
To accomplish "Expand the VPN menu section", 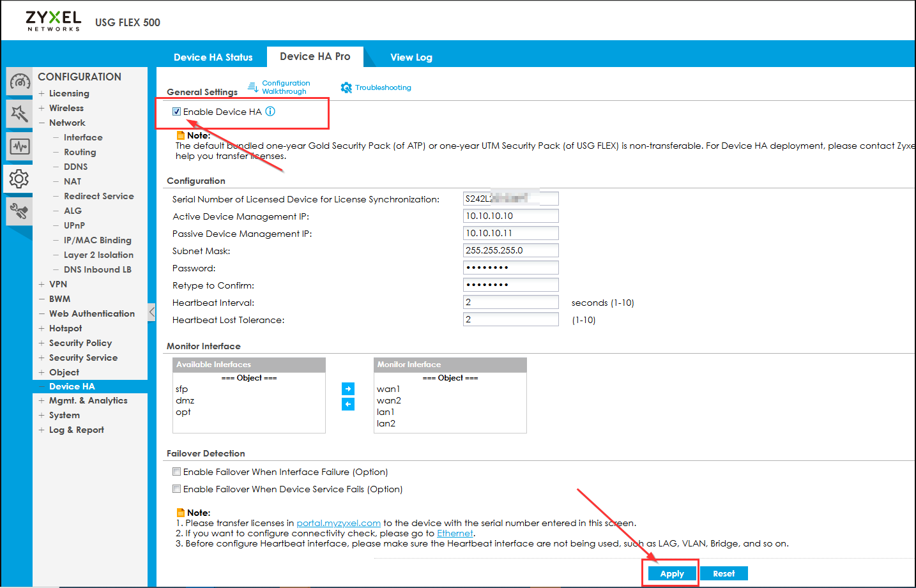I will (42, 284).
